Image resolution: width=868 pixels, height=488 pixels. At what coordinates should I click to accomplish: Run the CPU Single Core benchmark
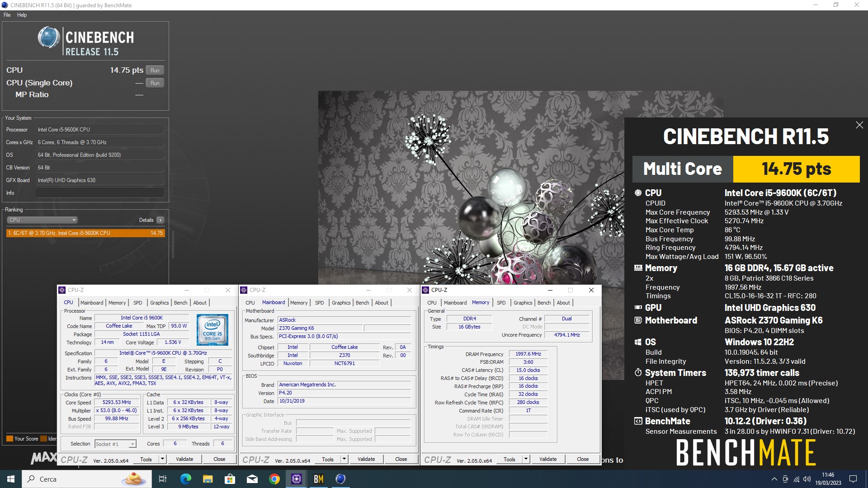tap(155, 83)
